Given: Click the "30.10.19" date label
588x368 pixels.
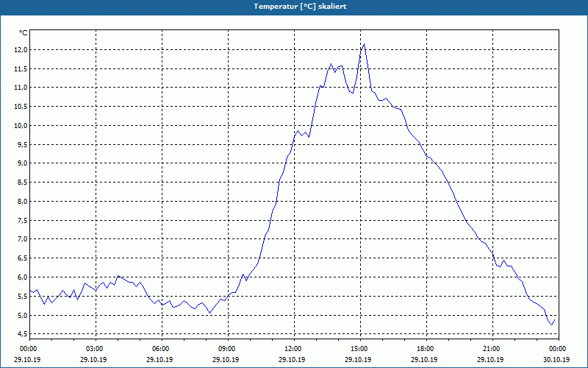Looking at the screenshot, I should pos(556,359).
